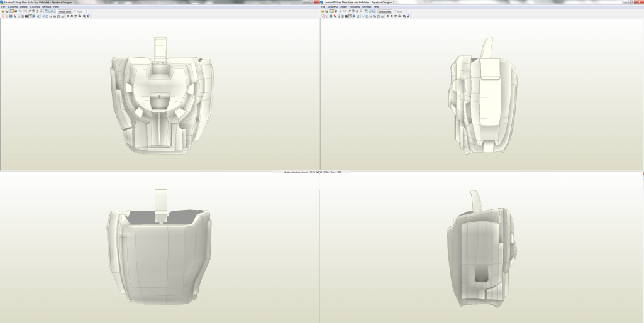Click the Save floppy icon in left window
Image resolution: width=644 pixels, height=323 pixels.
pyautogui.click(x=7, y=11)
